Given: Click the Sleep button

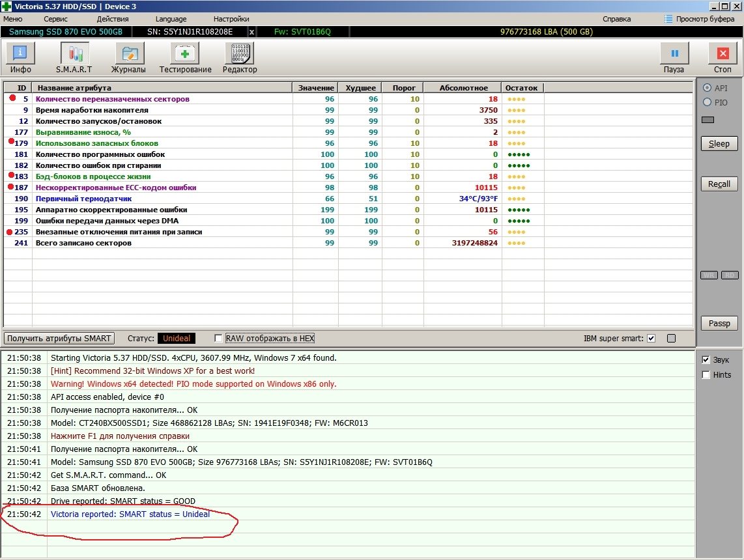Looking at the screenshot, I should click(719, 144).
